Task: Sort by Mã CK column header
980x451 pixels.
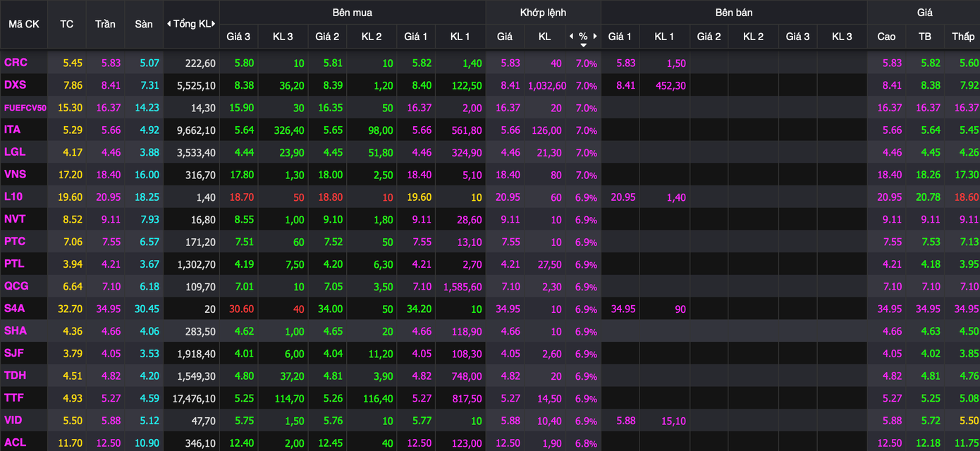Action: (24, 24)
